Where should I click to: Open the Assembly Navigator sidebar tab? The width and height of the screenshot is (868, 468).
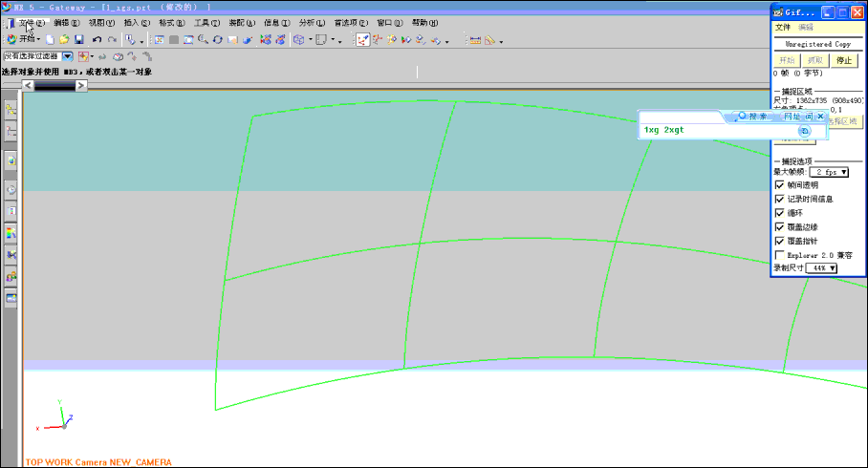point(11,110)
